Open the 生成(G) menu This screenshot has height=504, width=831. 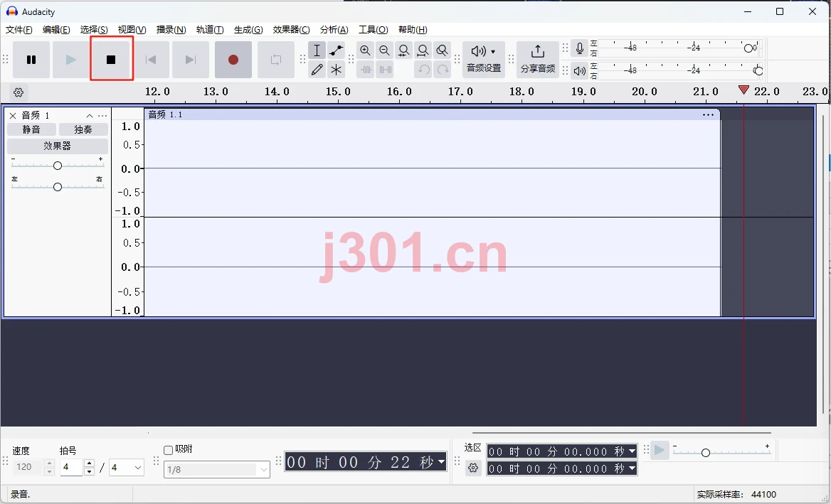click(x=248, y=30)
